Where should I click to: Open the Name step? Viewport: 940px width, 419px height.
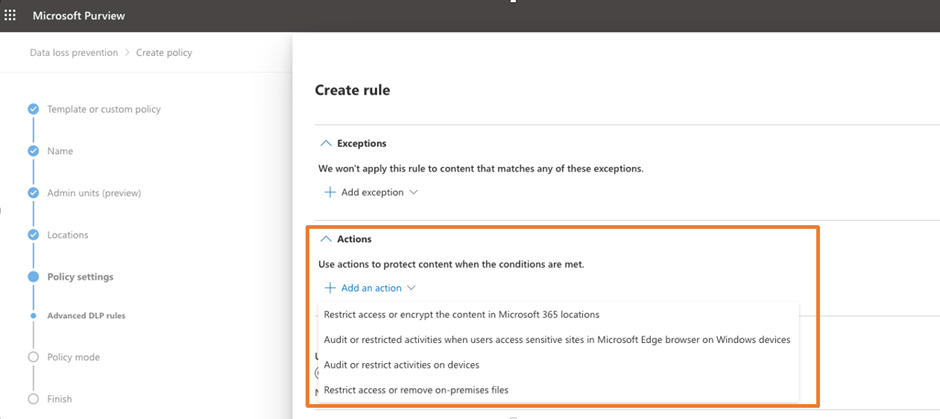coord(60,151)
